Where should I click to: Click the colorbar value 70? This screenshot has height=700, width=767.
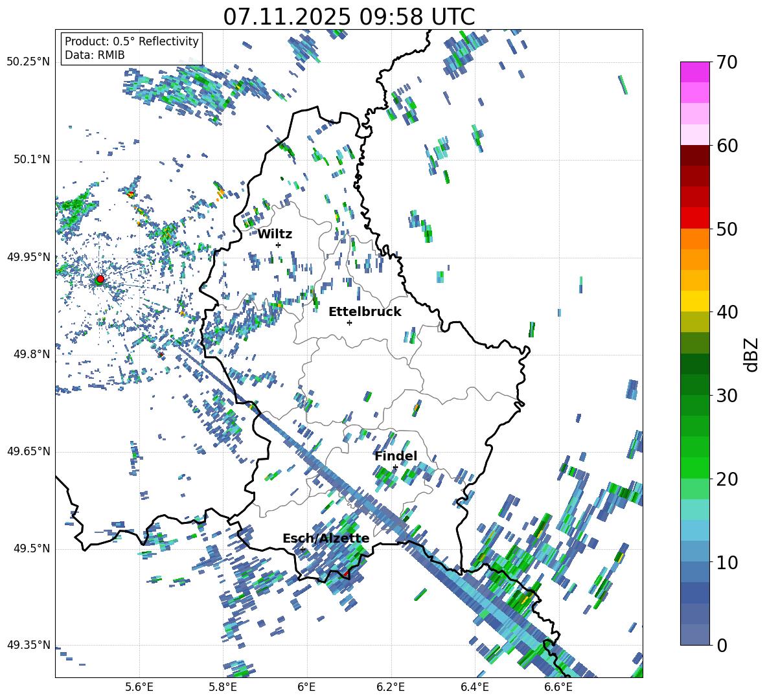727,62
